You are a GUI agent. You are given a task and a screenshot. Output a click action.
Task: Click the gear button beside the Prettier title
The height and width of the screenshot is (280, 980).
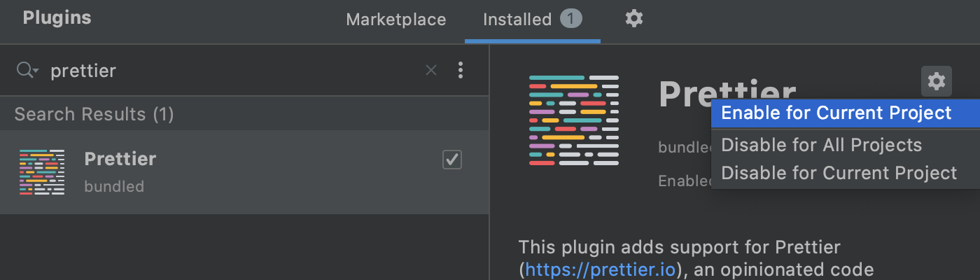coord(937,81)
